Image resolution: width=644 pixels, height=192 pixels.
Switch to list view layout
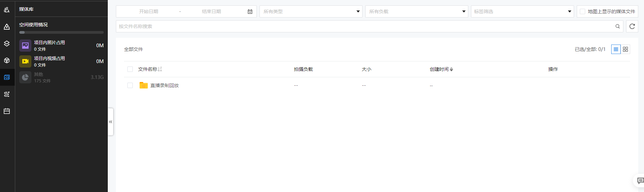click(616, 49)
